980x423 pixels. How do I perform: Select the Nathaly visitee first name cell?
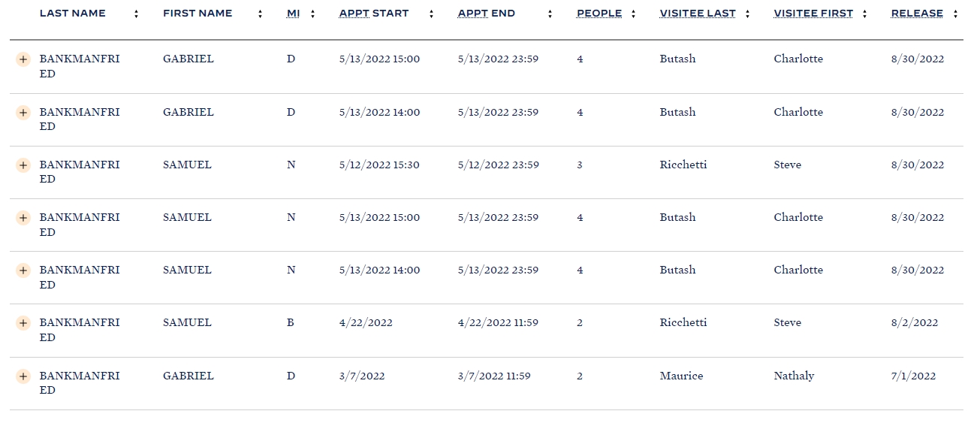794,376
